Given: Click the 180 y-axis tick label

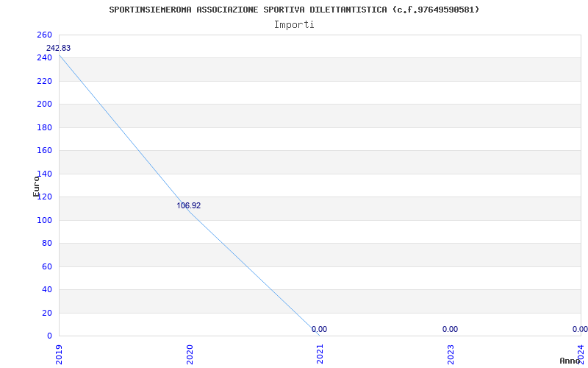Looking at the screenshot, I should pyautogui.click(x=44, y=127).
